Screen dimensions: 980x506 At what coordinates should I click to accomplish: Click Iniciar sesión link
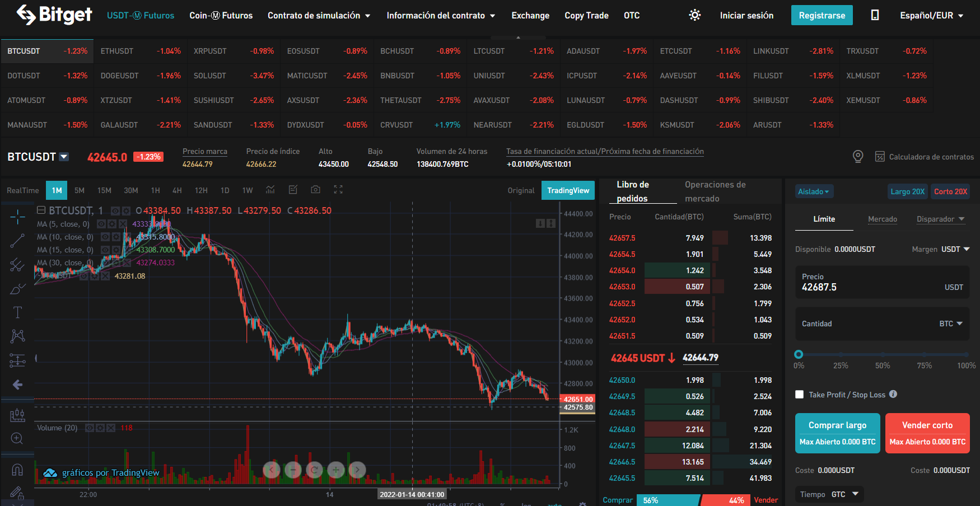tap(746, 15)
